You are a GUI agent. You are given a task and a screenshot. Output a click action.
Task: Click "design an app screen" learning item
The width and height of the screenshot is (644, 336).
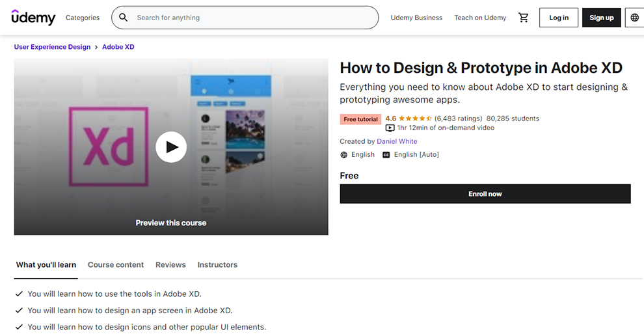coord(130,311)
